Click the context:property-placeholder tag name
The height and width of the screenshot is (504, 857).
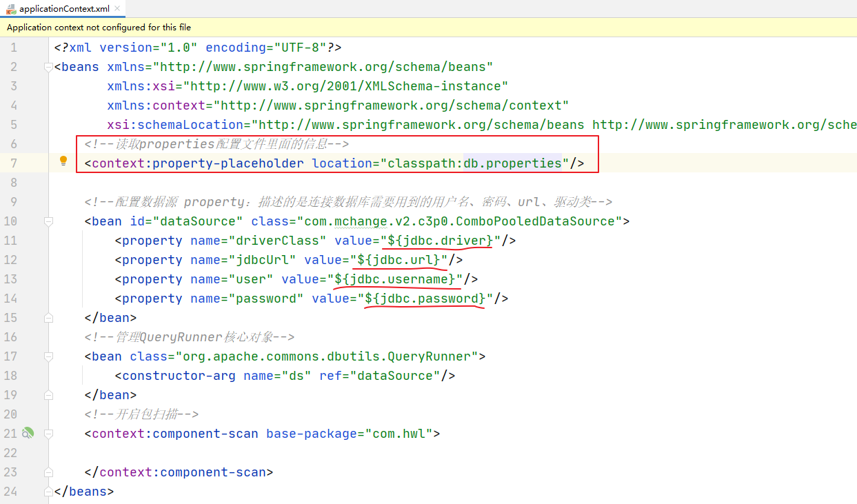point(198,163)
